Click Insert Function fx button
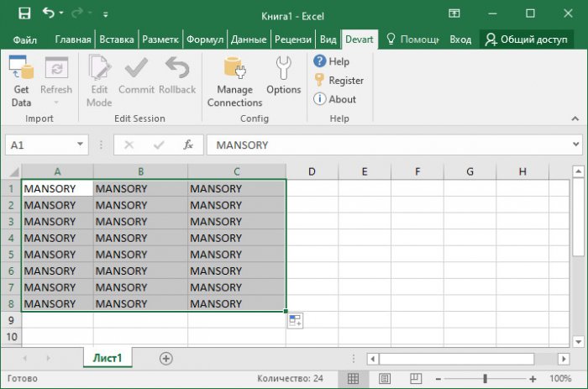 point(188,145)
